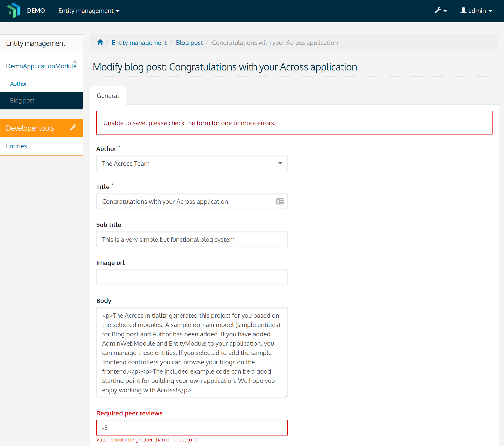The width and height of the screenshot is (504, 446).
Task: Expand the Entity management nav dropdown
Action: point(88,11)
